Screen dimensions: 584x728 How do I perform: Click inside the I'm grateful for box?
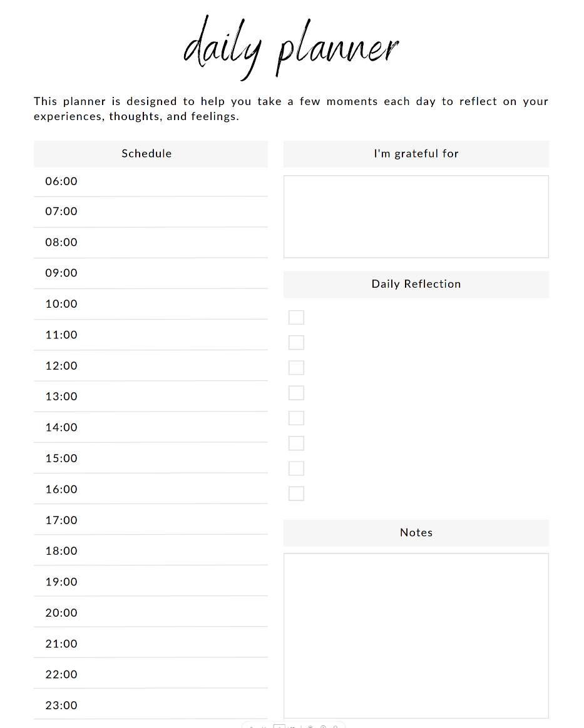point(416,216)
